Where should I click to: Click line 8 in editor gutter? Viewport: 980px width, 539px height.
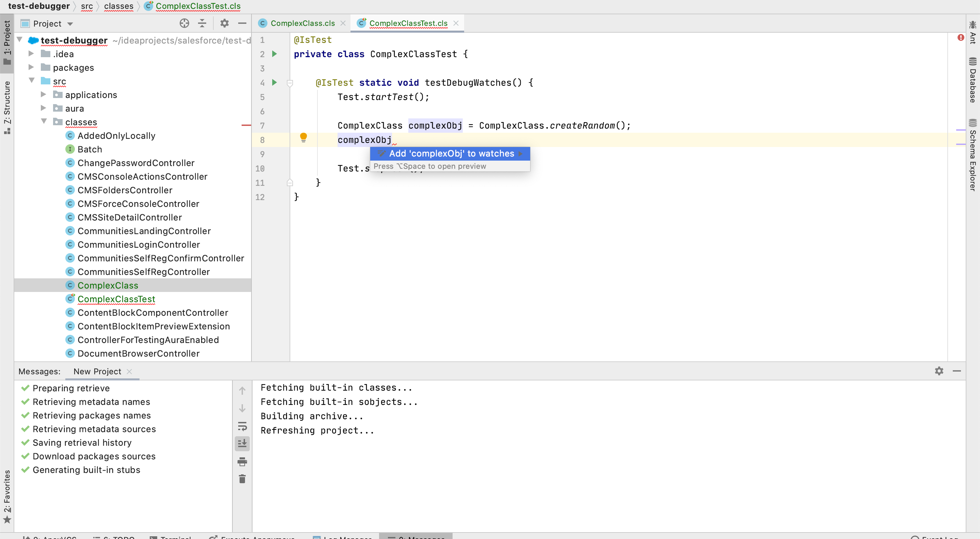pos(262,140)
